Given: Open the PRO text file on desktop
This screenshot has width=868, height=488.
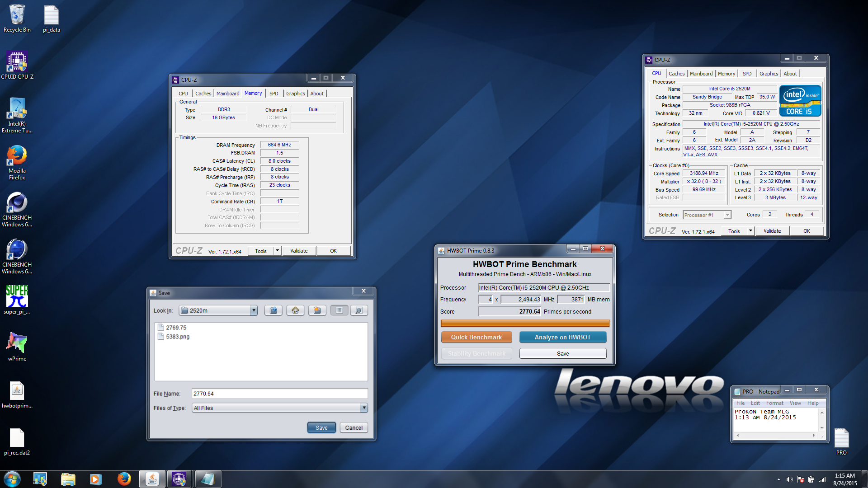Looking at the screenshot, I should pyautogui.click(x=841, y=441).
